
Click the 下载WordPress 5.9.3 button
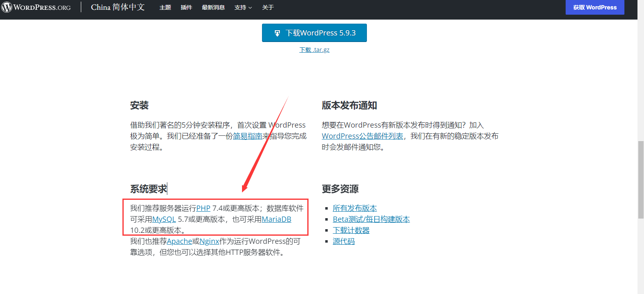(x=314, y=33)
